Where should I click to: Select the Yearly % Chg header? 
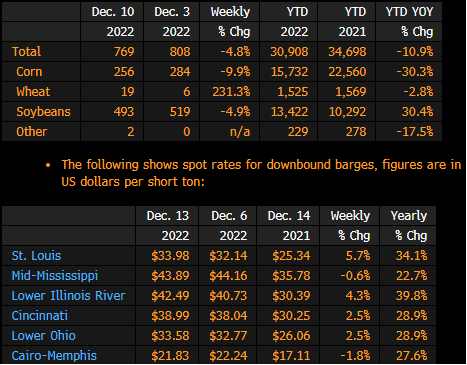pos(409,226)
